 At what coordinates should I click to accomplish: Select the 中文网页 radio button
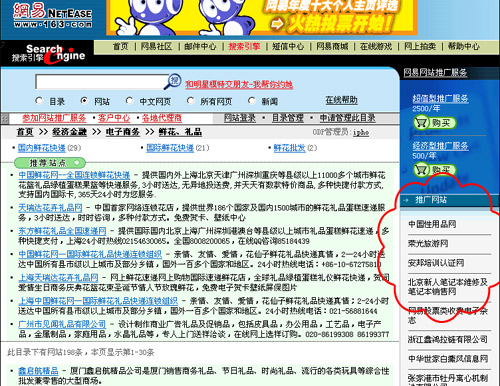pos(129,100)
